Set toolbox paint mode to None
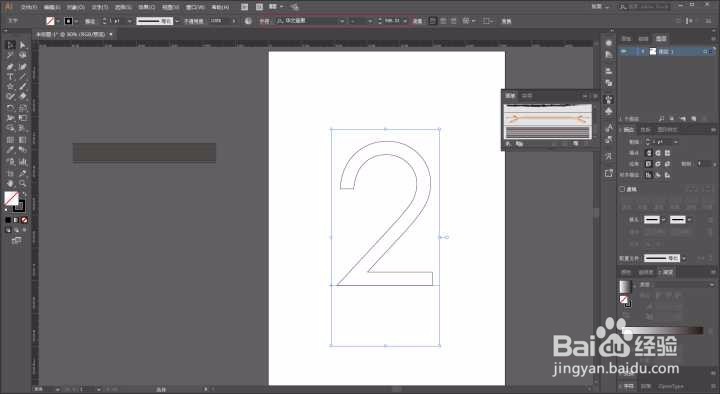720x394 pixels. coord(24,220)
